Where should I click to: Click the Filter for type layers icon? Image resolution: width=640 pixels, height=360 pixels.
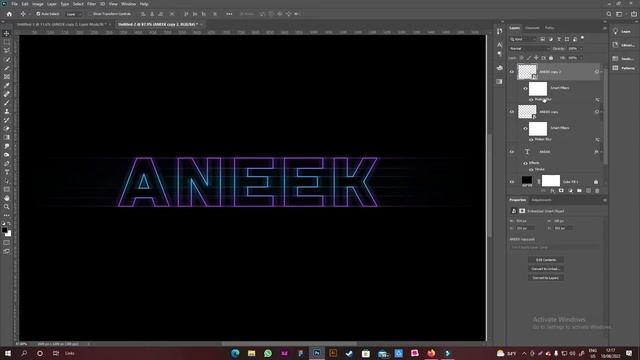click(559, 39)
